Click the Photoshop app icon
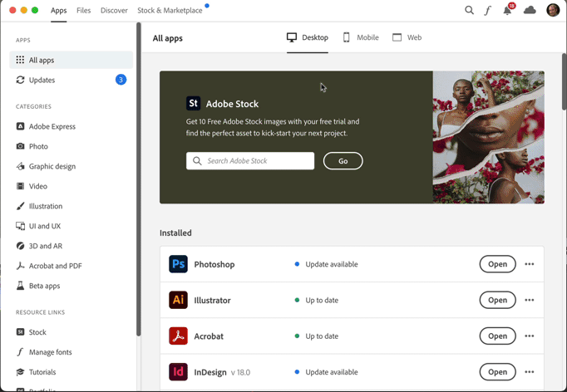 (178, 264)
